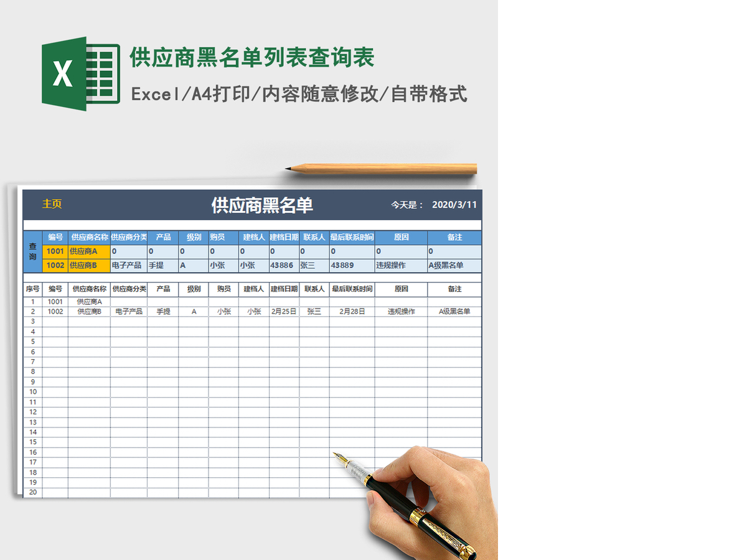
Task: Select date cell 2月28日
Action: [352, 311]
